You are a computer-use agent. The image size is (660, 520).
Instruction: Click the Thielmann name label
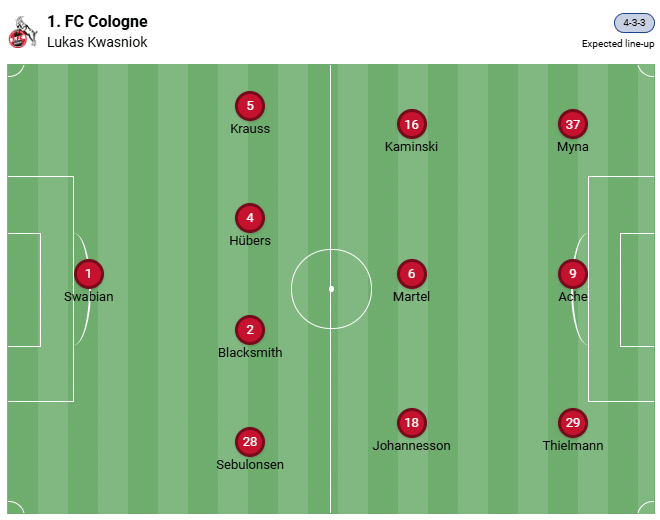click(572, 445)
